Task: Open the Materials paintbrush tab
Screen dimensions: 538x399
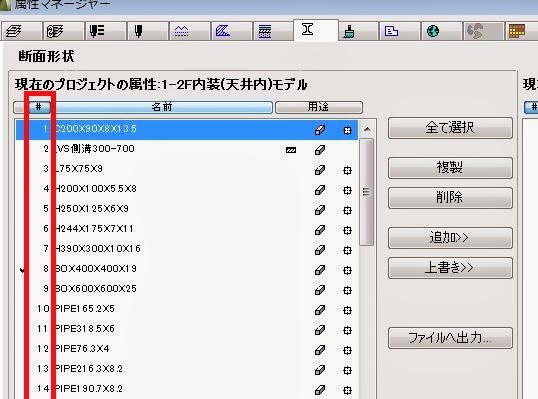Action: click(358, 31)
